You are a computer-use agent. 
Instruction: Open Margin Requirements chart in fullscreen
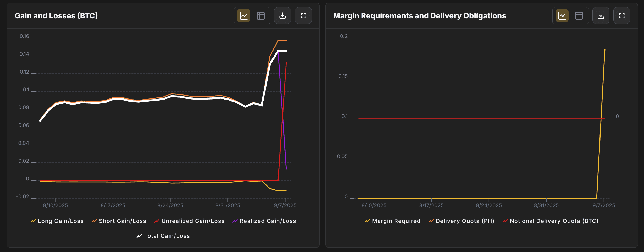coord(622,15)
